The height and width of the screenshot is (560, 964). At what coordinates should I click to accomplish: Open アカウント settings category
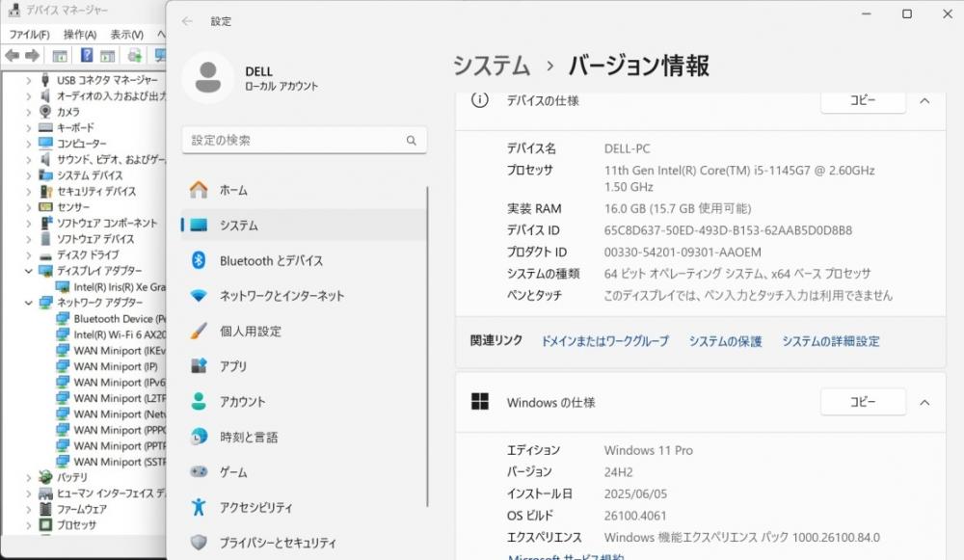304,401
